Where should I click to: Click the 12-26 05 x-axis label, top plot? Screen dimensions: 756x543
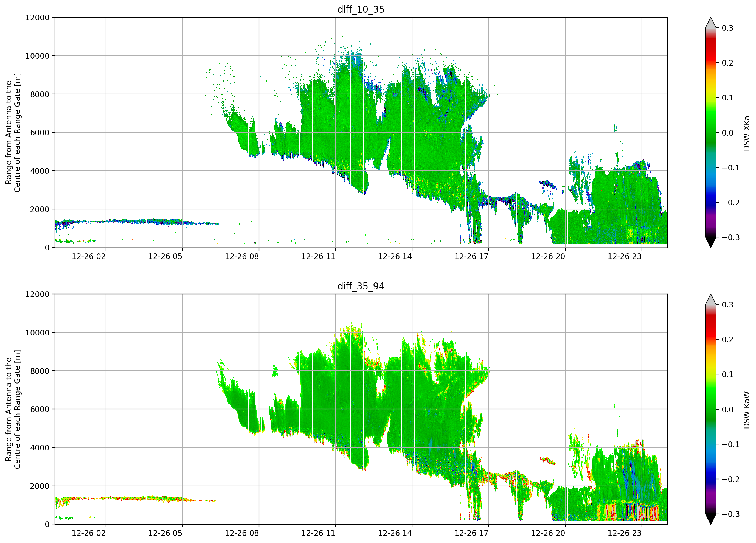[165, 256]
